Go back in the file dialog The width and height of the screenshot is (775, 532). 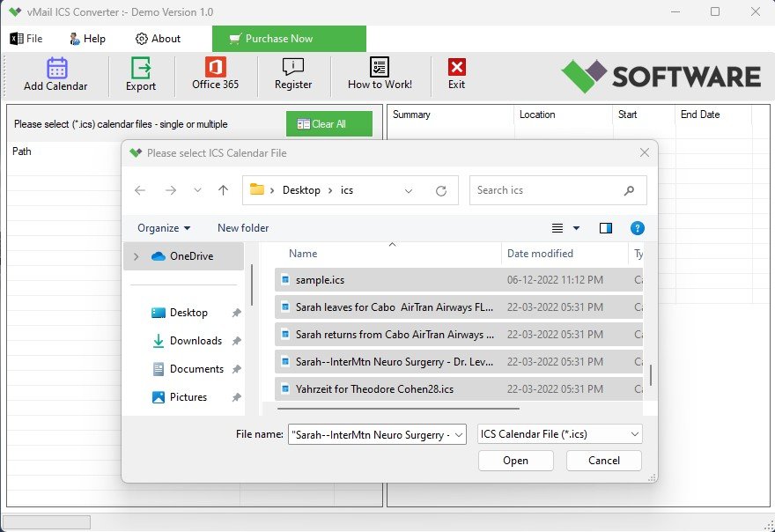[140, 190]
